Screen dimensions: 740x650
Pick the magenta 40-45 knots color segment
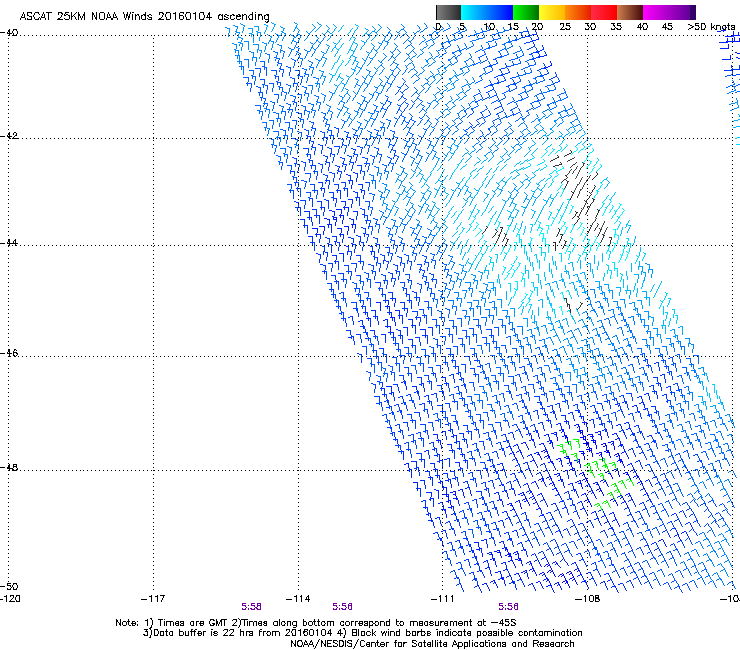[656, 12]
